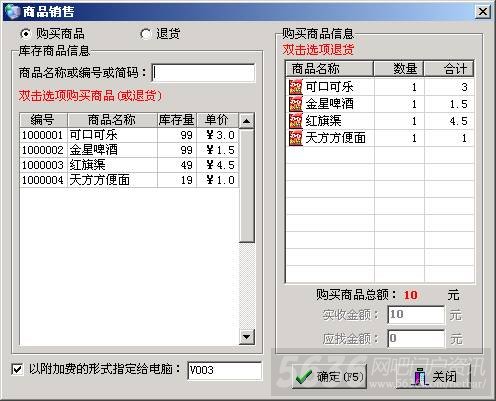Confirm sale with 确定 (F5) button

pyautogui.click(x=329, y=377)
